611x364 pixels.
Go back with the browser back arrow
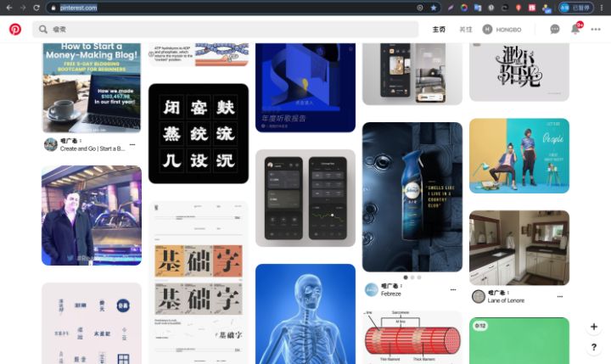[x=9, y=8]
